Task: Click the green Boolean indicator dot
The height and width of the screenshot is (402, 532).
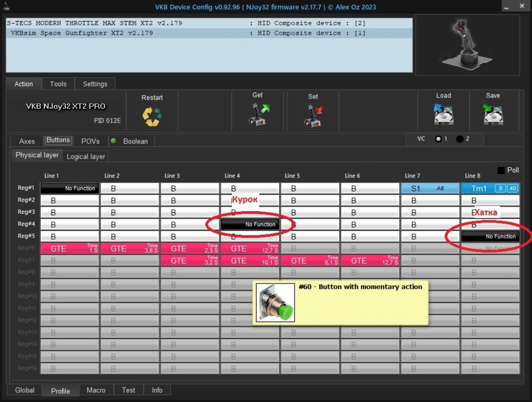Action: coord(114,141)
